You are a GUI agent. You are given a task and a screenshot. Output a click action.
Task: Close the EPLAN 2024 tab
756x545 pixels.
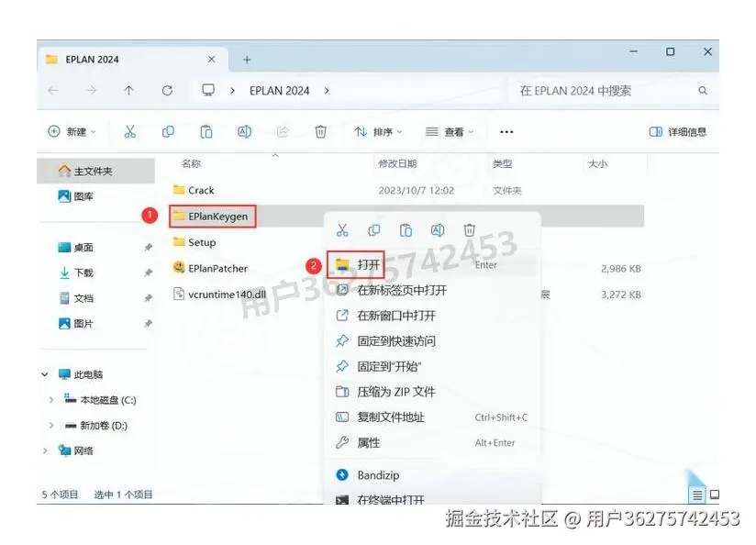pyautogui.click(x=211, y=60)
